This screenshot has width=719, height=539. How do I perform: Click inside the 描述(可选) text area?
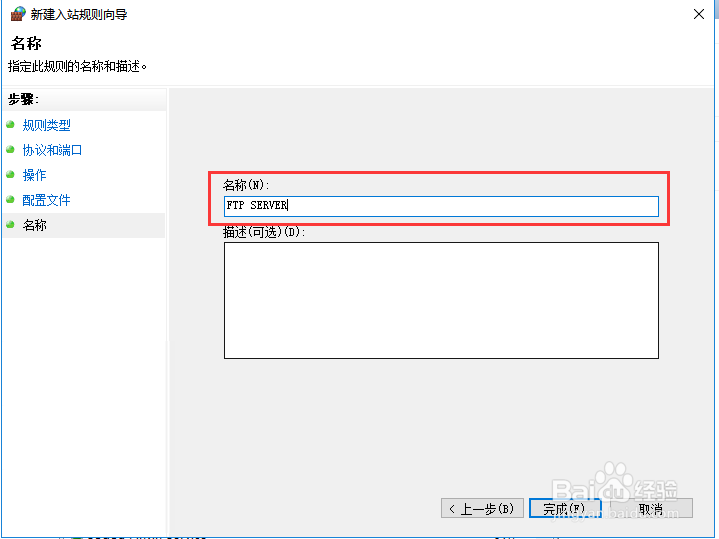[441, 300]
